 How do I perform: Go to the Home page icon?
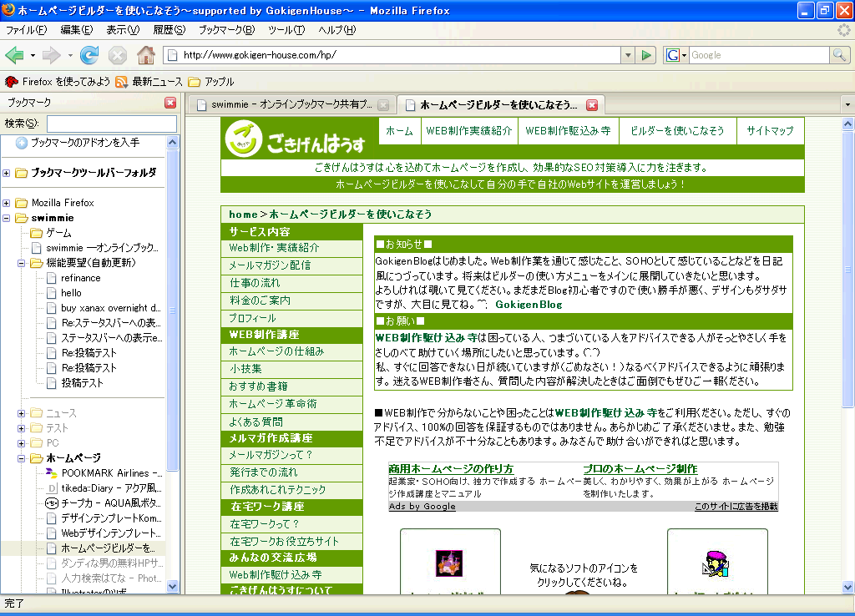(145, 55)
